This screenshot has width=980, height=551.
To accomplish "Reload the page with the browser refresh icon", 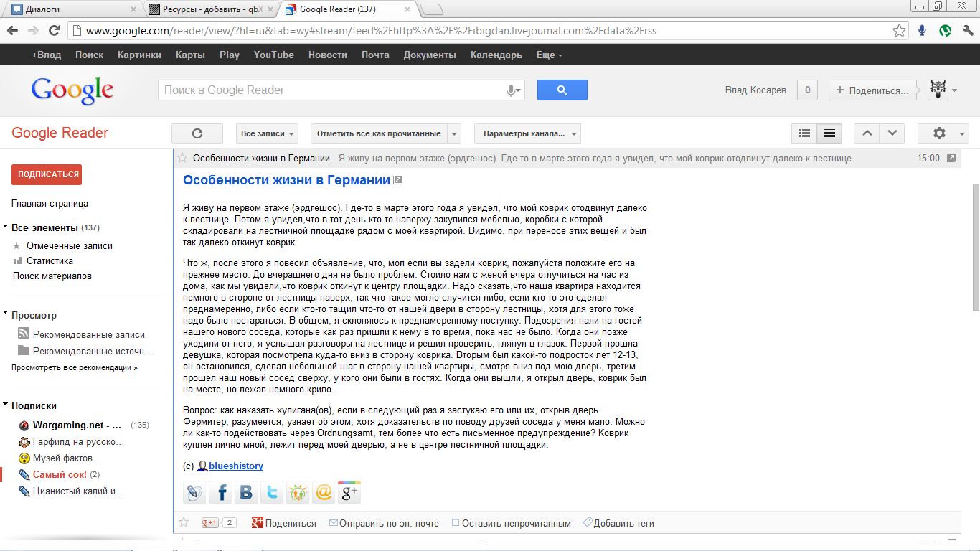I will click(x=54, y=31).
